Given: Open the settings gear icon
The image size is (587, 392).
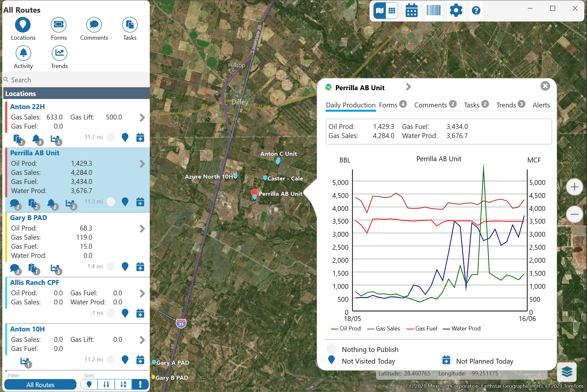Looking at the screenshot, I should (x=456, y=11).
